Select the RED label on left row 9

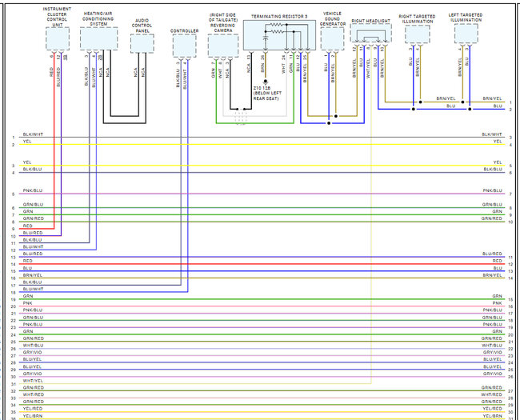coord(28,226)
